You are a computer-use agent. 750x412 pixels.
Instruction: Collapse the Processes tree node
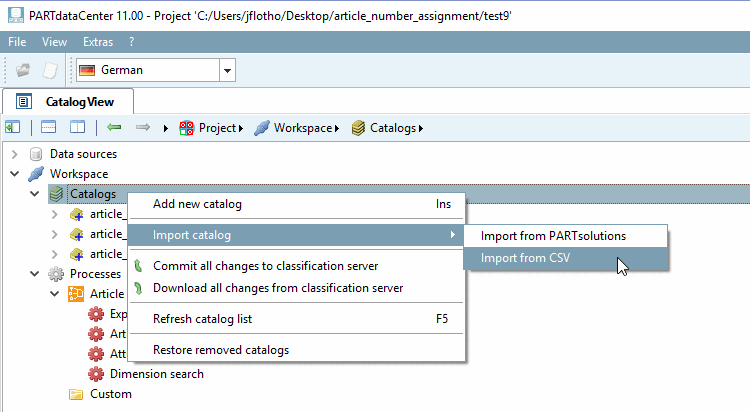click(x=35, y=274)
